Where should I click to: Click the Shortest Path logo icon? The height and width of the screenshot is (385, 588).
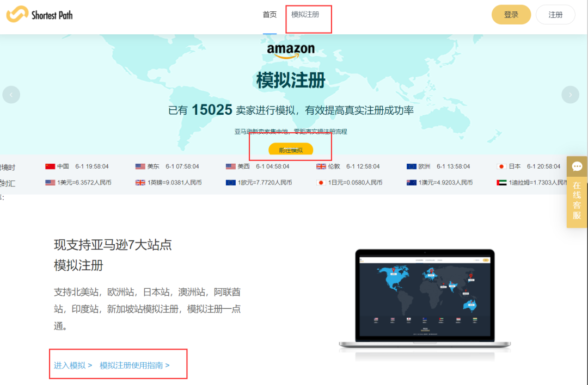(x=17, y=14)
